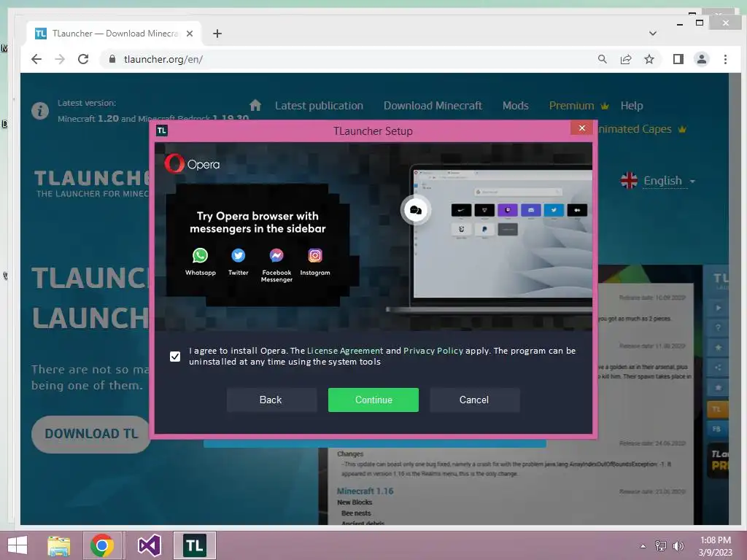Click Cancel in the TLauncher Setup dialog
The image size is (747, 560).
[x=474, y=400]
